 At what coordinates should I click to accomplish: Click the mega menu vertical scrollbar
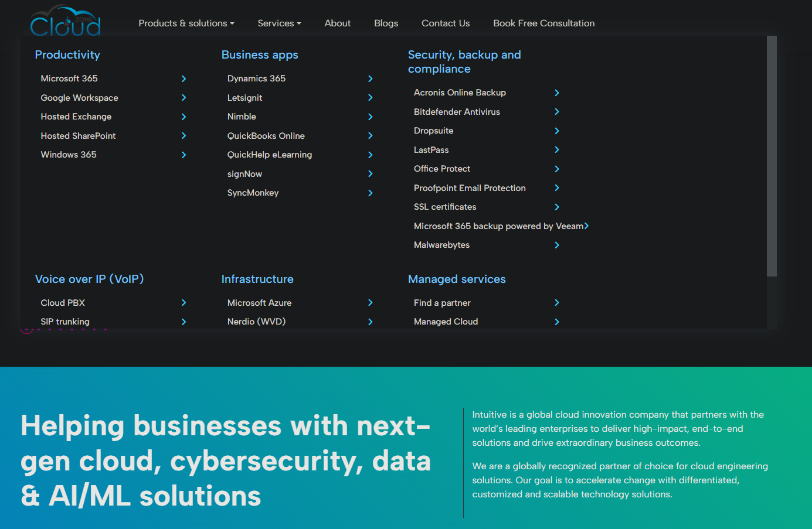[x=772, y=156]
